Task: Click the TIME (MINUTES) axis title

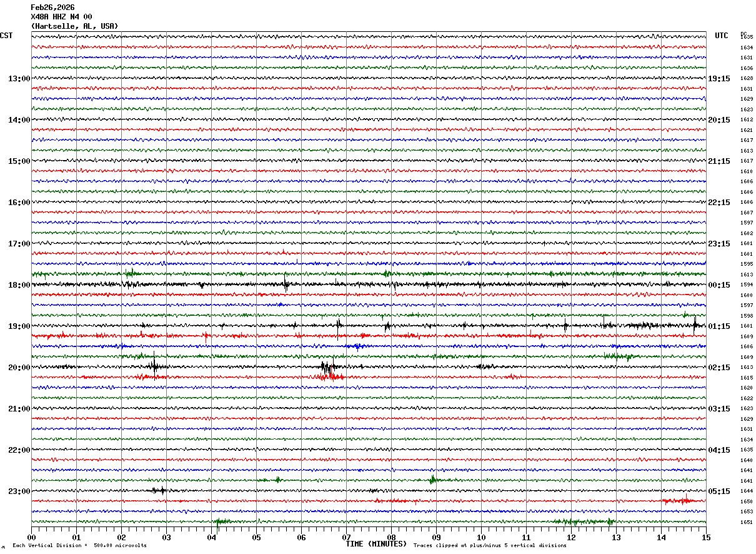Action: click(x=376, y=544)
